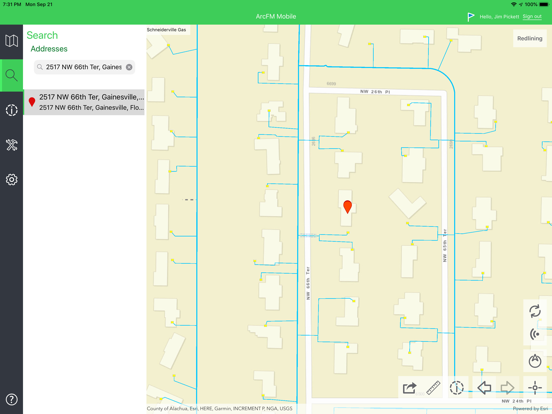Tap the refresh sync icon on map
Viewport: 552px width, 414px height.
(535, 311)
